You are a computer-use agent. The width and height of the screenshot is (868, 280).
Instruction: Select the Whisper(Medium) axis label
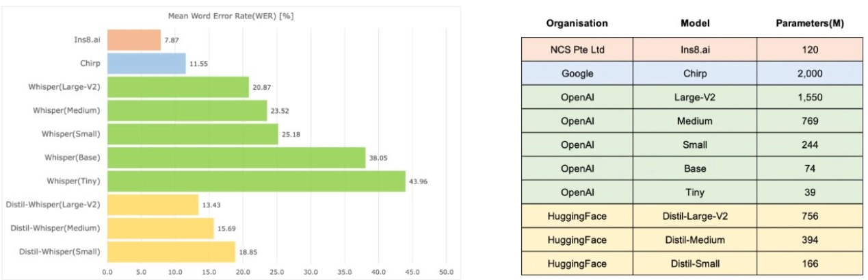67,110
